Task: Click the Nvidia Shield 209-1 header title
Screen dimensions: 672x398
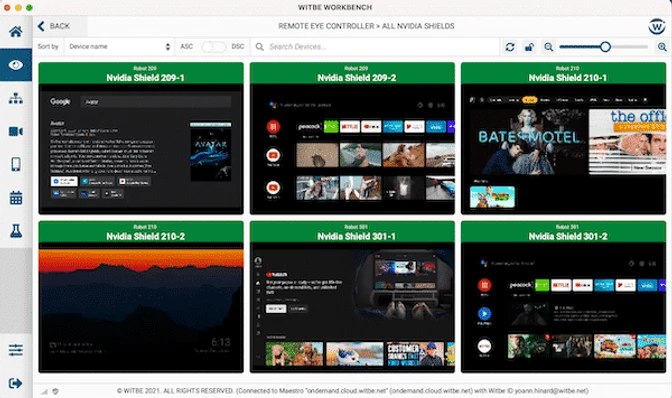Action: [x=145, y=78]
